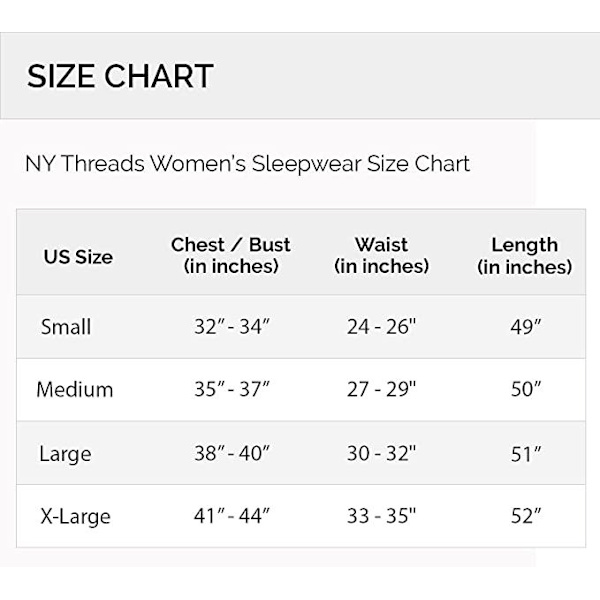Click the Large size row label
The image size is (600, 600).
[x=65, y=453]
